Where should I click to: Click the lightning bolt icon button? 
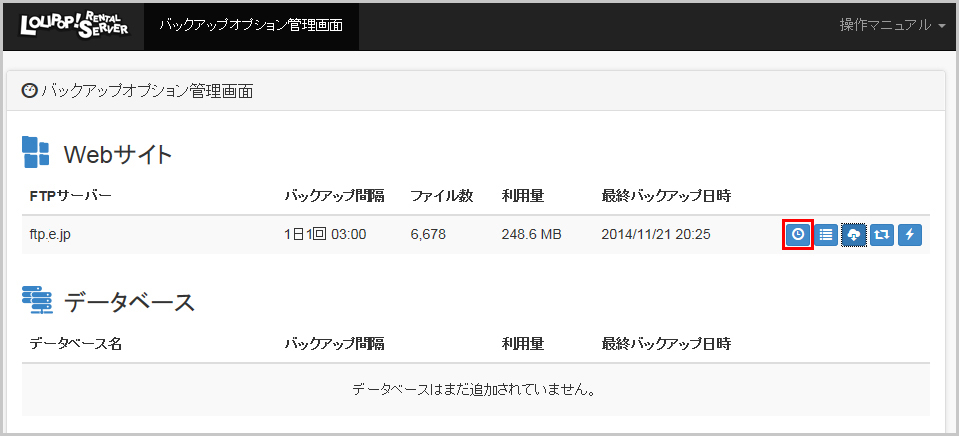tap(909, 235)
